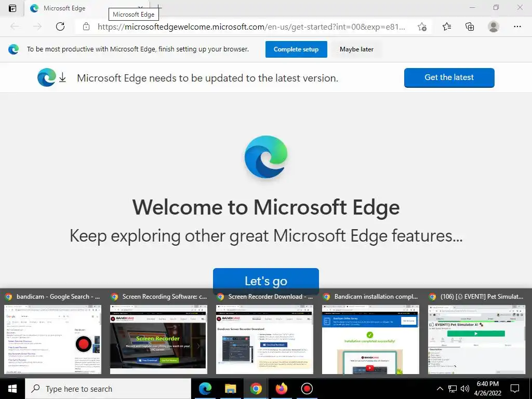The width and height of the screenshot is (532, 399).
Task: Click the 'Screen Recorder Download' preview title
Action: coord(270,297)
